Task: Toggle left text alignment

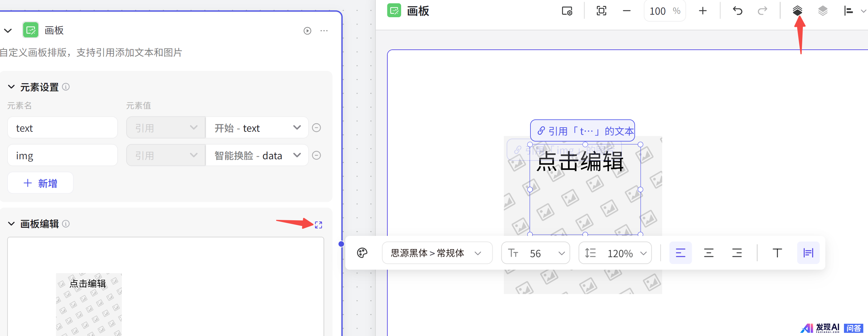Action: pos(680,253)
